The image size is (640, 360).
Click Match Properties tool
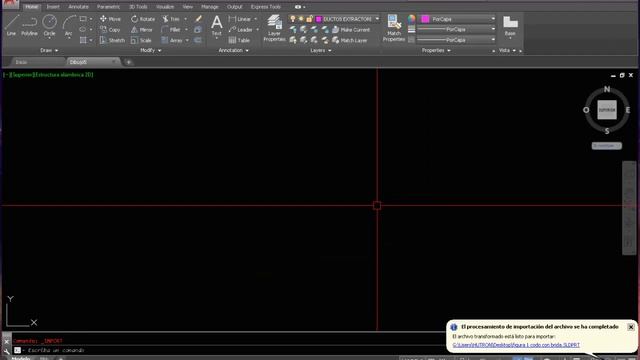pyautogui.click(x=393, y=28)
